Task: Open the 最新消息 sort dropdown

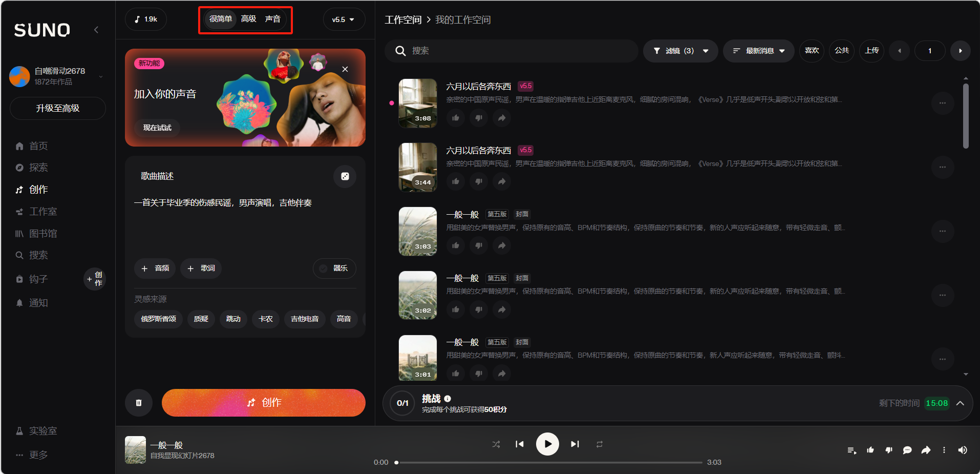Action: (x=758, y=51)
